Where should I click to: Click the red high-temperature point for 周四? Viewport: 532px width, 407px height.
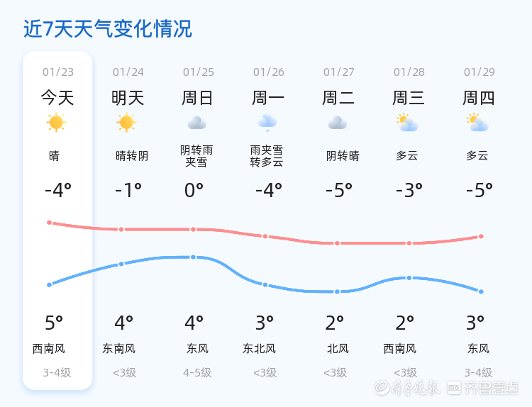pyautogui.click(x=481, y=236)
